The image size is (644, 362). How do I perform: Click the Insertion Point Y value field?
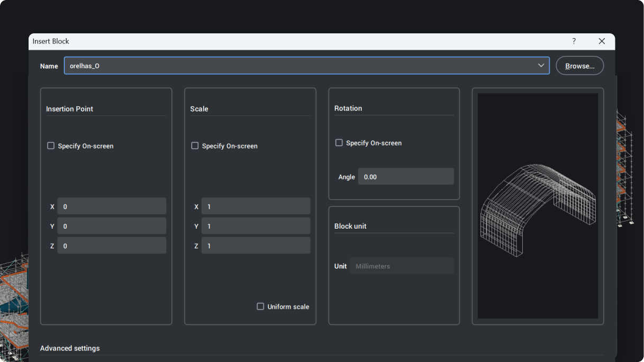(112, 225)
